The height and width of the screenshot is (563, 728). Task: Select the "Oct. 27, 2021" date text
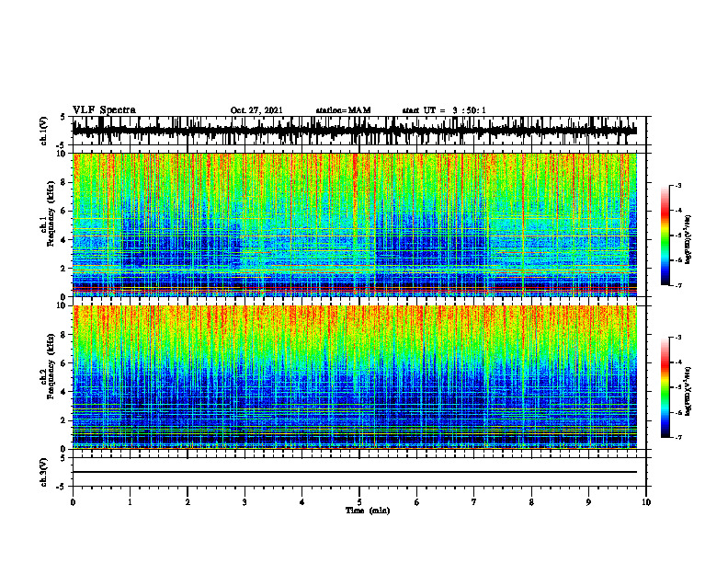[256, 110]
